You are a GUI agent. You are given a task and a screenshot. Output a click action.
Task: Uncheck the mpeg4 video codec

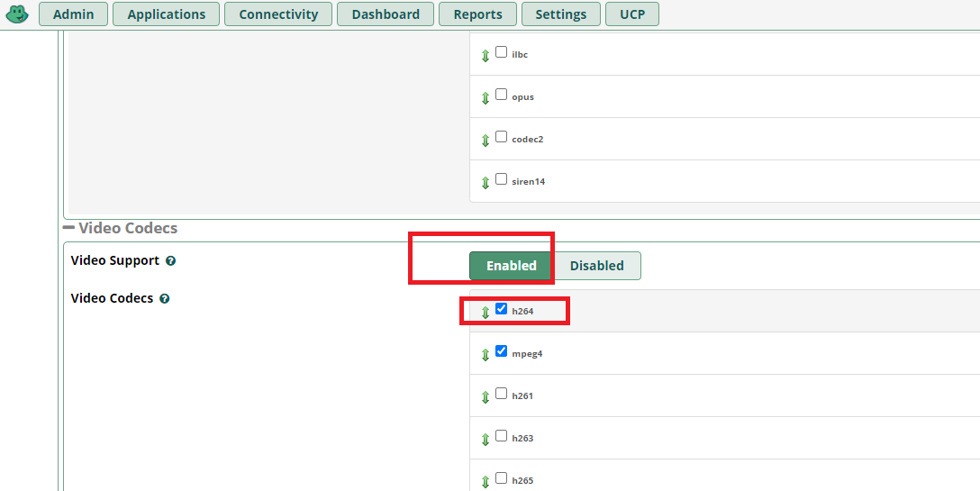(x=501, y=350)
